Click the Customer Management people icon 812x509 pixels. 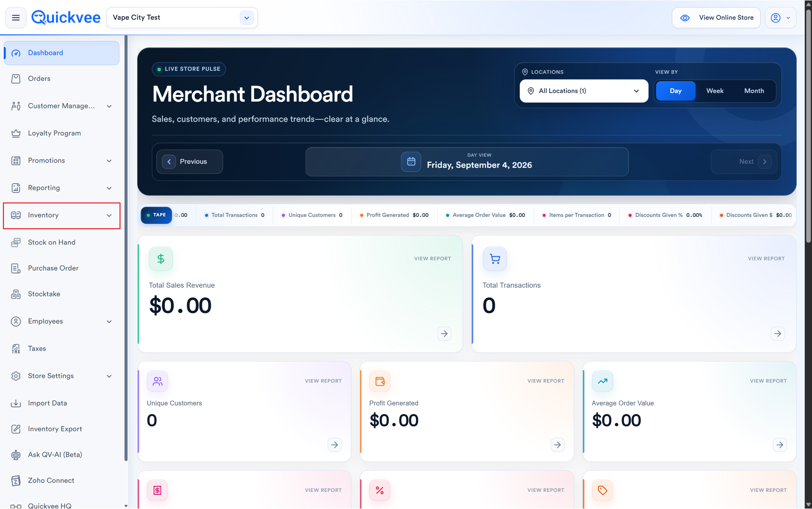pyautogui.click(x=16, y=106)
